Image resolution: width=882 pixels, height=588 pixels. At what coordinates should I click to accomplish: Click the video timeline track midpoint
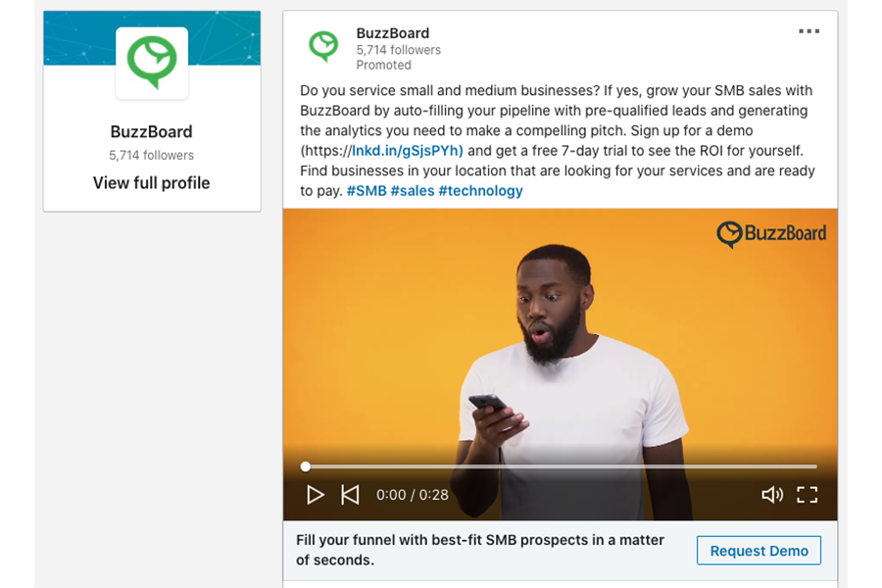561,466
